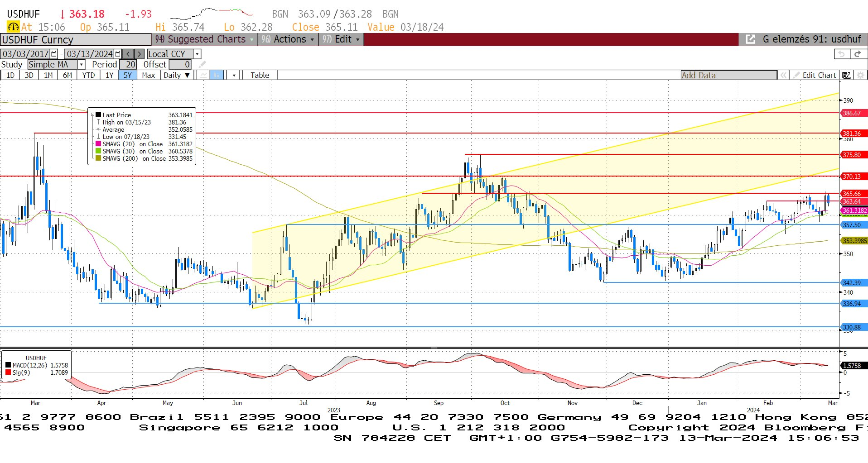Open the start date calendar picker

pyautogui.click(x=54, y=54)
